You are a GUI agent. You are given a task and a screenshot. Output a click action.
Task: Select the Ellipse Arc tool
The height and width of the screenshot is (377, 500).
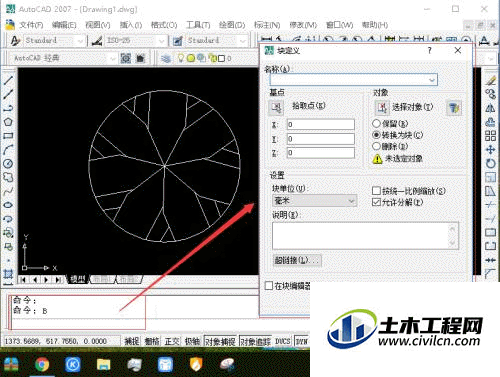[8, 219]
